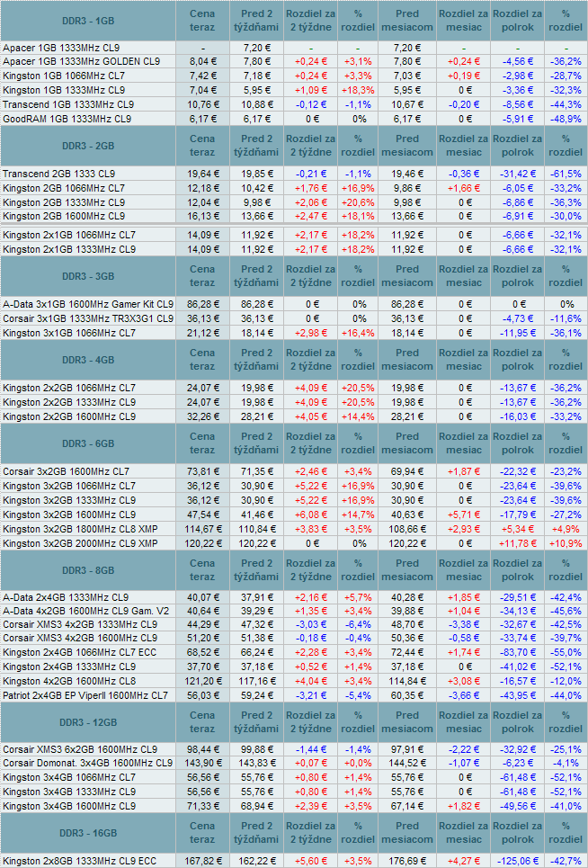Image resolution: width=588 pixels, height=868 pixels.
Task: Select the DDR3 - 8GB section header
Action: click(88, 570)
